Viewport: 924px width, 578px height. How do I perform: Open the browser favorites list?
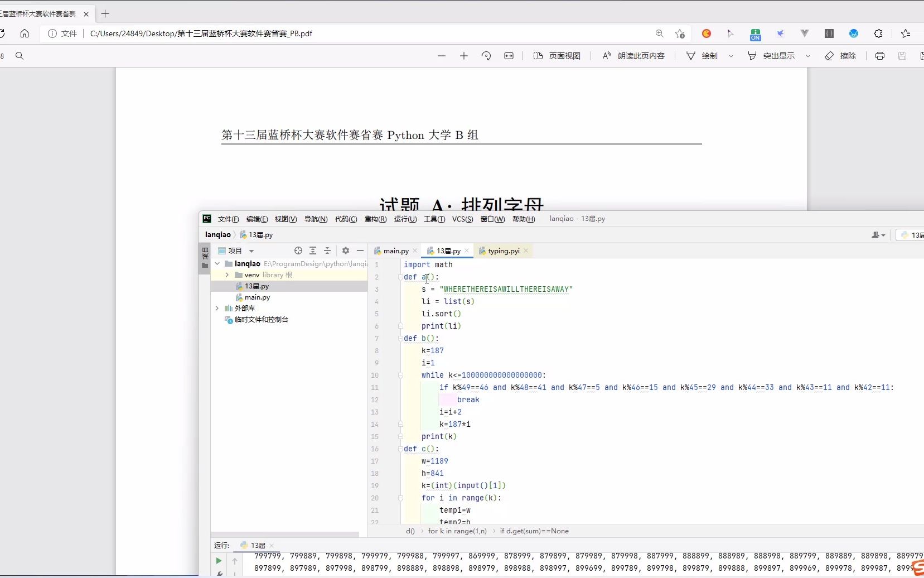click(x=906, y=33)
